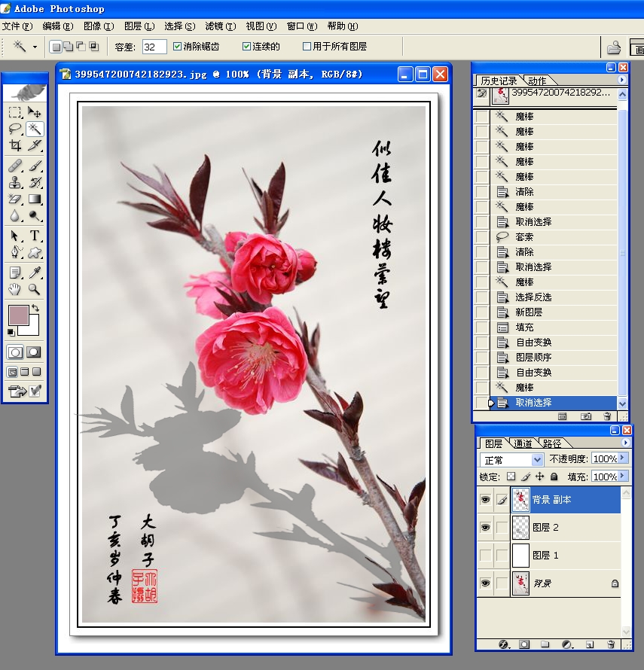Open the magic wand tool preset dropdown
Image resolution: width=644 pixels, height=670 pixels.
[35, 47]
